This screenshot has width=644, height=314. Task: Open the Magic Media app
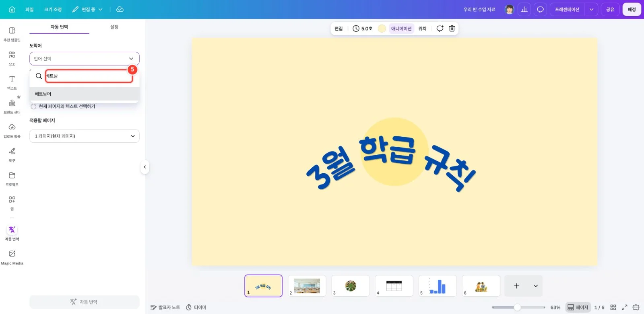(12, 257)
